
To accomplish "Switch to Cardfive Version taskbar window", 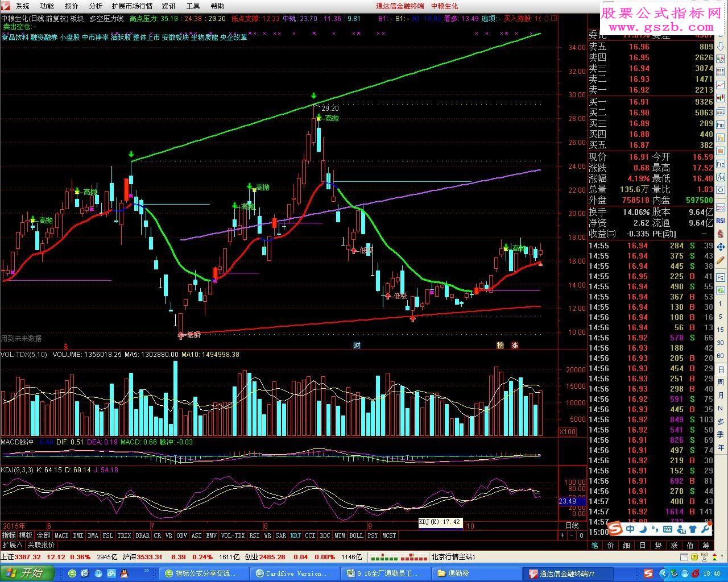I will click(295, 573).
